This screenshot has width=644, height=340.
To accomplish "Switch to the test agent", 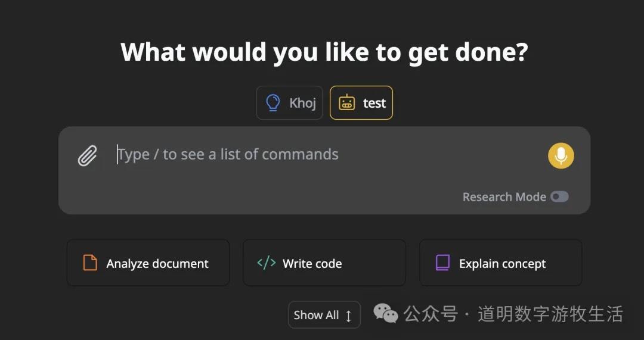I will pos(361,103).
